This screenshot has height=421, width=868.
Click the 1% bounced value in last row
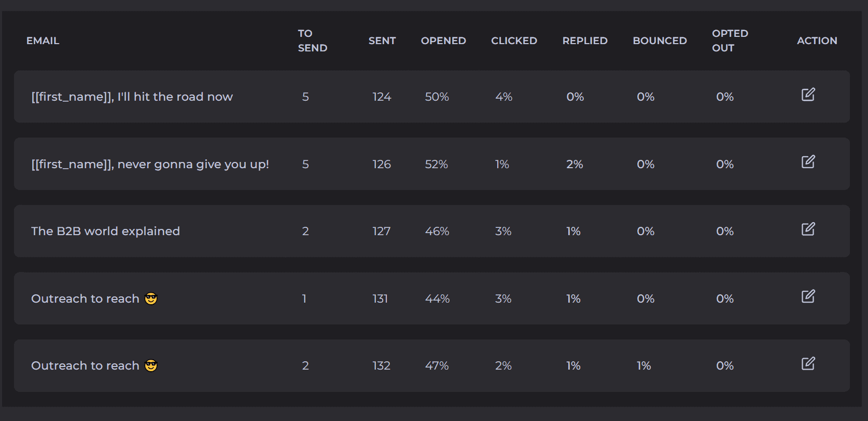tap(643, 366)
